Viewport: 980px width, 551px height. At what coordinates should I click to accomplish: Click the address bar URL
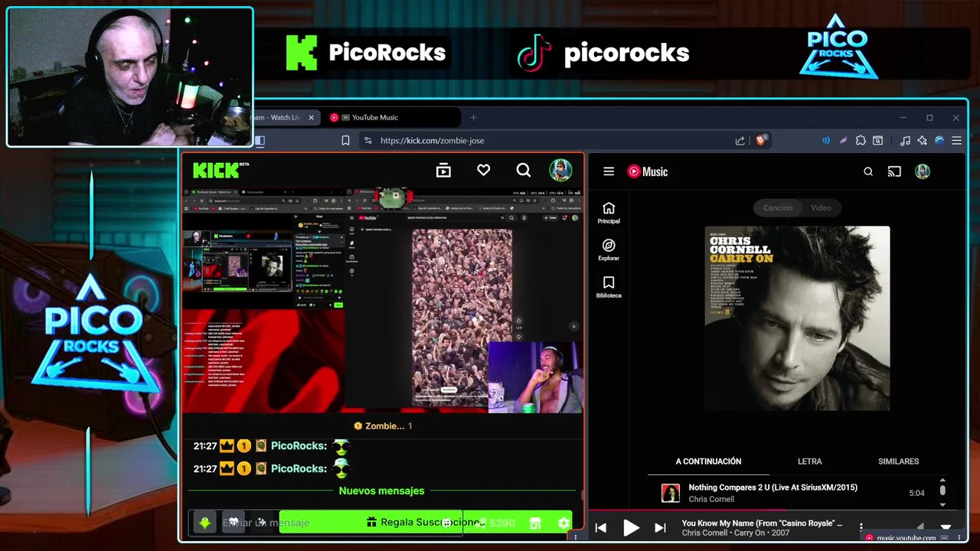[x=432, y=140]
